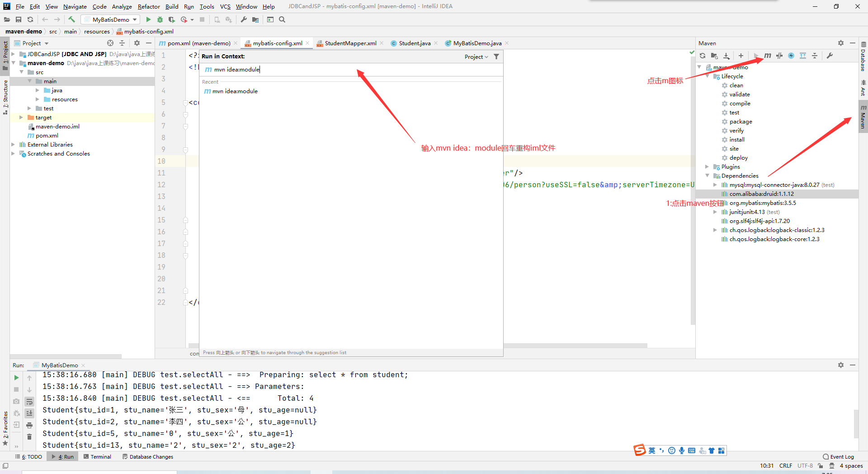Screen dimensions: 868x474
Task: Toggle Offline Mode in Maven panel
Action: pyautogui.click(x=792, y=56)
